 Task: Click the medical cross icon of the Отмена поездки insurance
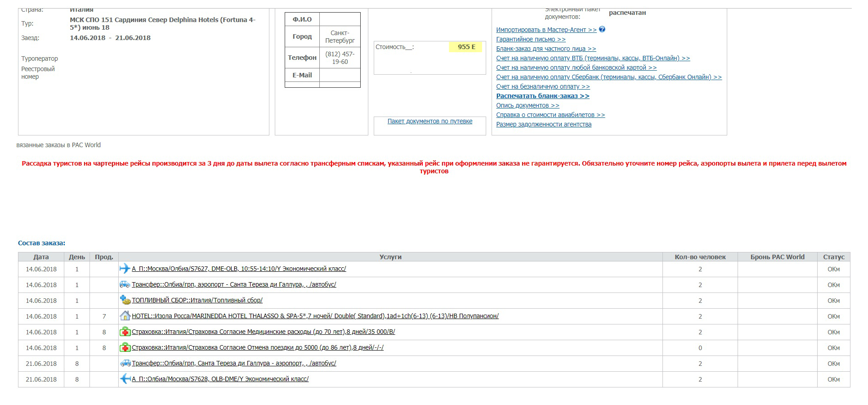125,347
